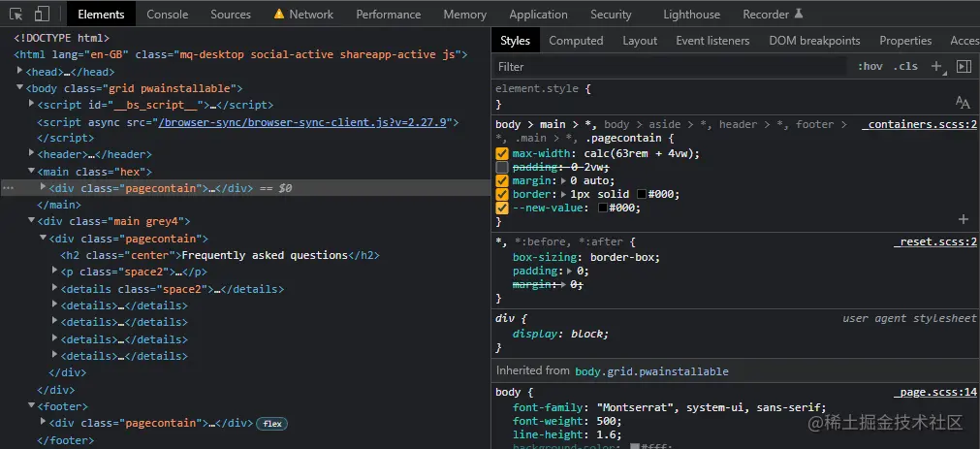
Task: Collapse the footer element node
Action: coord(32,406)
